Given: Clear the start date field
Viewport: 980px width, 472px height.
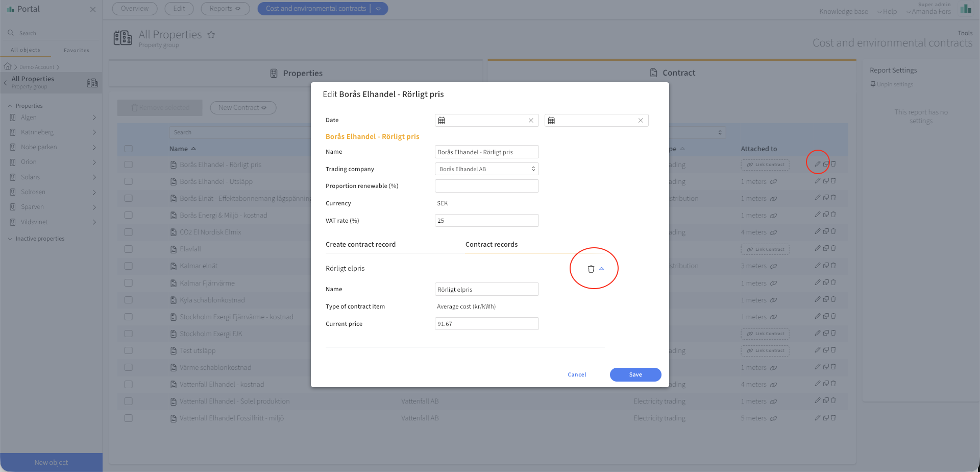Looking at the screenshot, I should pos(531,121).
